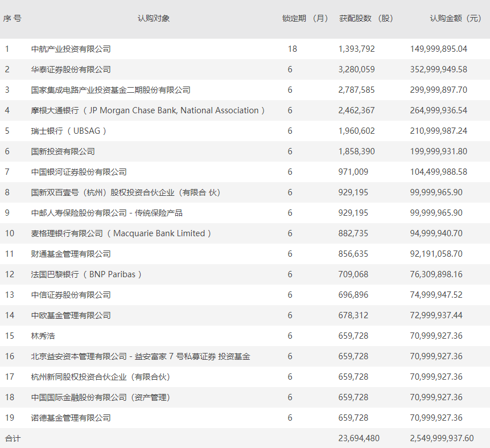490x448 pixels.
Task: Click the 获配股数（股）column header
Action: (x=366, y=18)
